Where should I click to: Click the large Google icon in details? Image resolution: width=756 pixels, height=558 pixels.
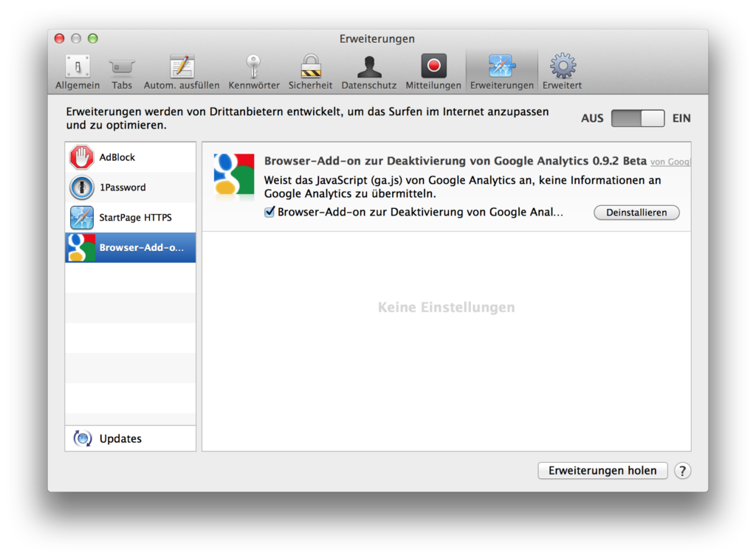coord(234,174)
